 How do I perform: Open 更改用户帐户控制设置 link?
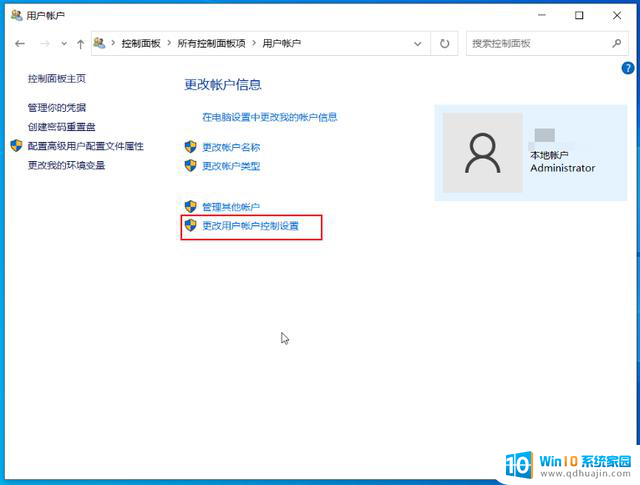251,226
